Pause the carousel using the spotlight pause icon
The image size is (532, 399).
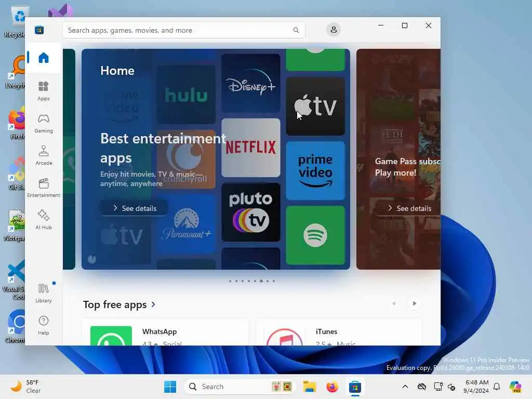[92, 259]
